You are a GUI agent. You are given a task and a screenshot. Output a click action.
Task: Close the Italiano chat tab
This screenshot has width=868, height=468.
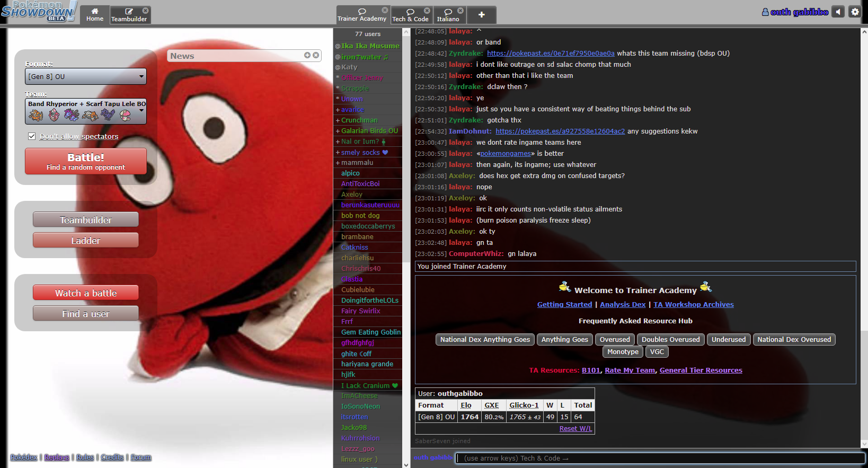pyautogui.click(x=460, y=10)
